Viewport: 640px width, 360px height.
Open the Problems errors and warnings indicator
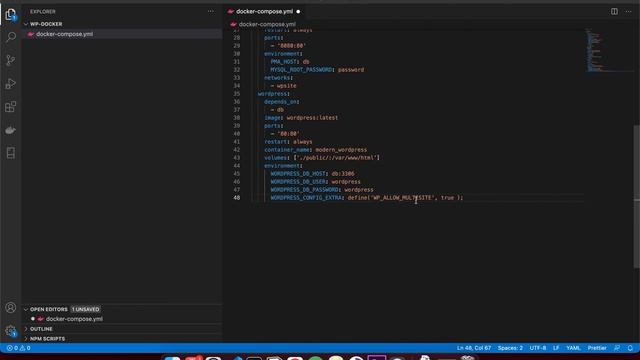point(18,348)
